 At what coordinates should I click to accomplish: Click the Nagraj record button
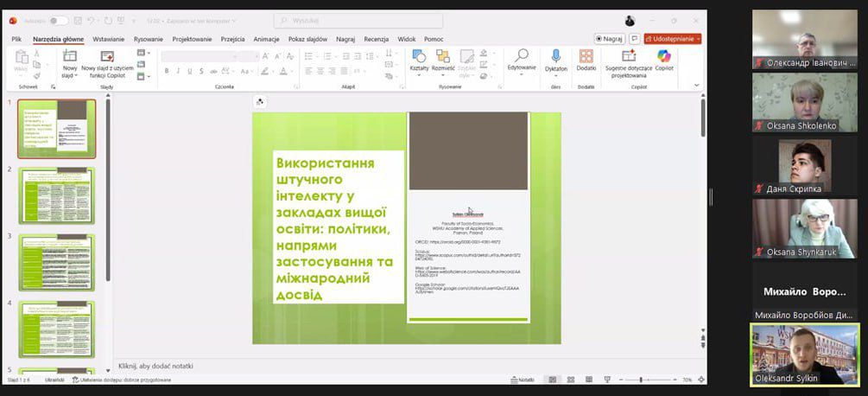pos(610,39)
